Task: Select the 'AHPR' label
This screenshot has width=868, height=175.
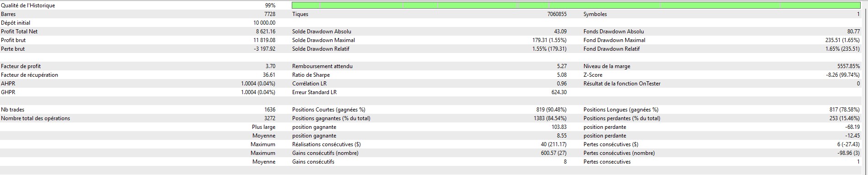Action: click(x=8, y=84)
